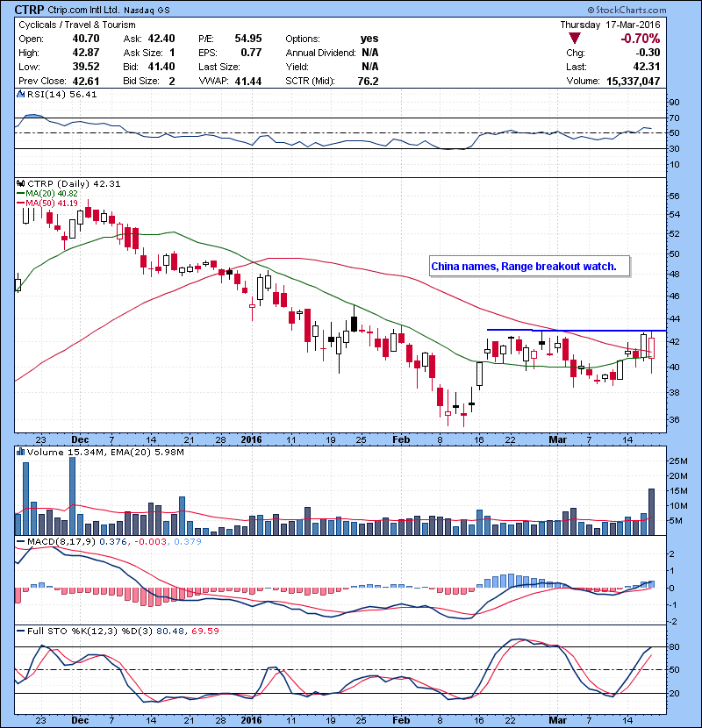
Task: Click the P/E value 54.95
Action: click(x=248, y=39)
